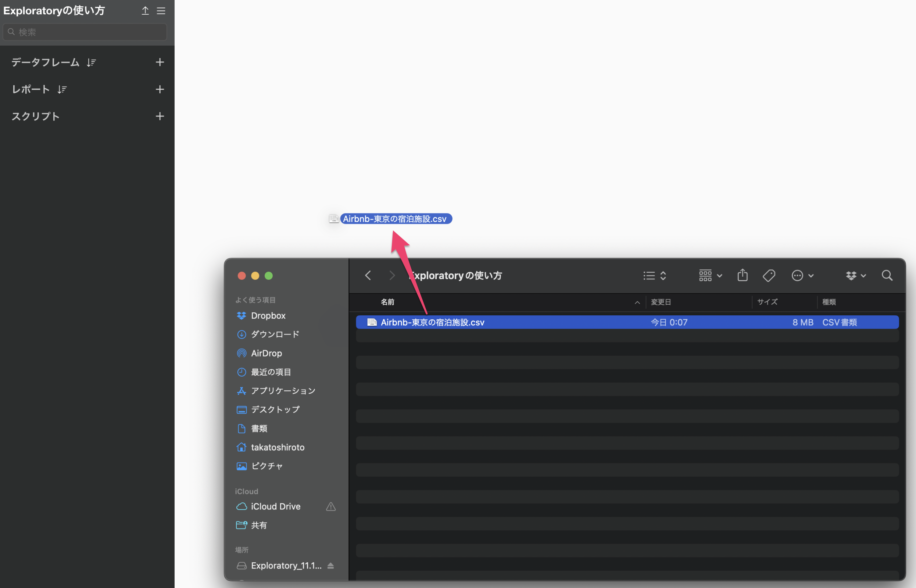
Task: Click the Finder search magnifier icon
Action: click(887, 276)
